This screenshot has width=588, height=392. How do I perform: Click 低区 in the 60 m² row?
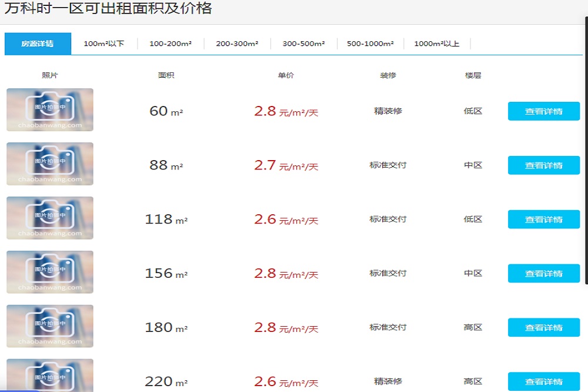coord(473,111)
